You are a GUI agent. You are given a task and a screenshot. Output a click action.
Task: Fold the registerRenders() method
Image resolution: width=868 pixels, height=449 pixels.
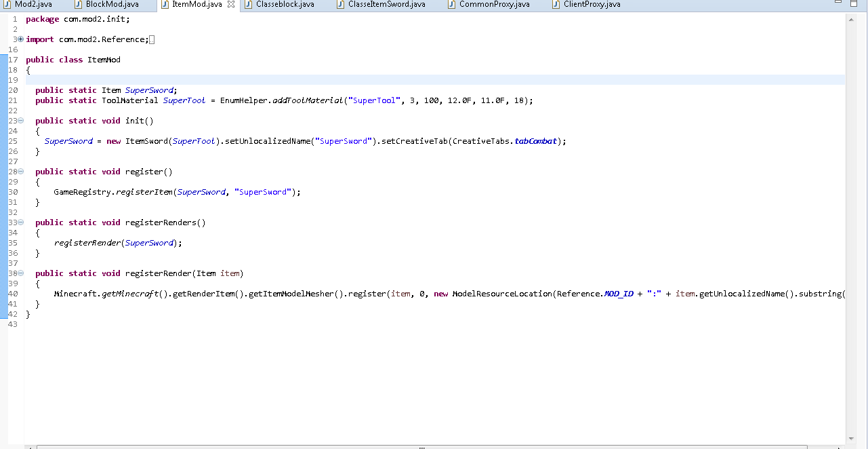tap(21, 222)
